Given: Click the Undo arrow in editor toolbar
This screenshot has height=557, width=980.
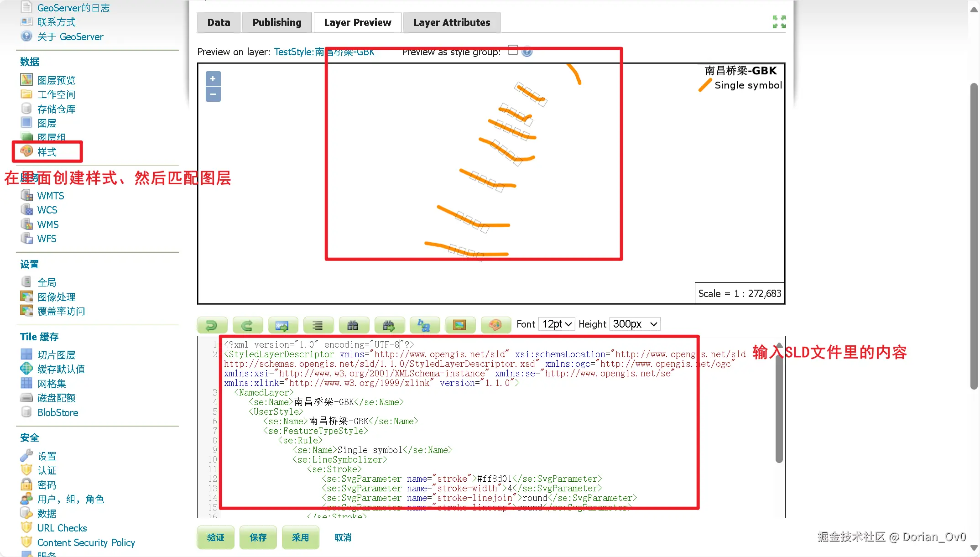Looking at the screenshot, I should 212,325.
